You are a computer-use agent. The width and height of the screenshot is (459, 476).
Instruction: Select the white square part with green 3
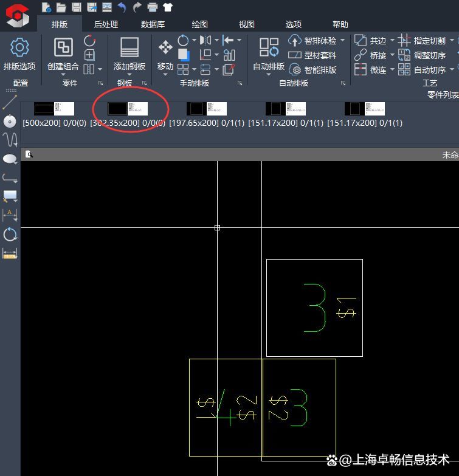(x=314, y=308)
